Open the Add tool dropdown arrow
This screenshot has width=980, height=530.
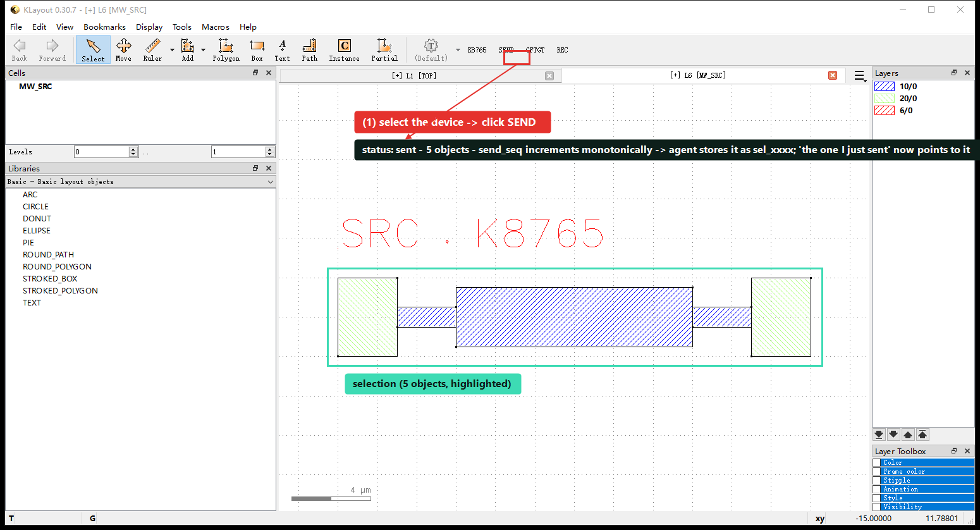(203, 50)
